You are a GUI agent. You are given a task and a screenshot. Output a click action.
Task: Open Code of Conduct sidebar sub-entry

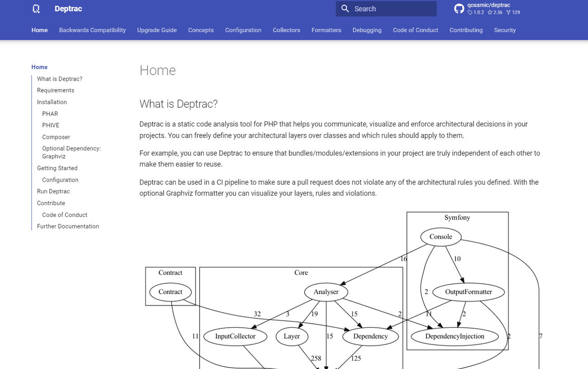tap(65, 215)
